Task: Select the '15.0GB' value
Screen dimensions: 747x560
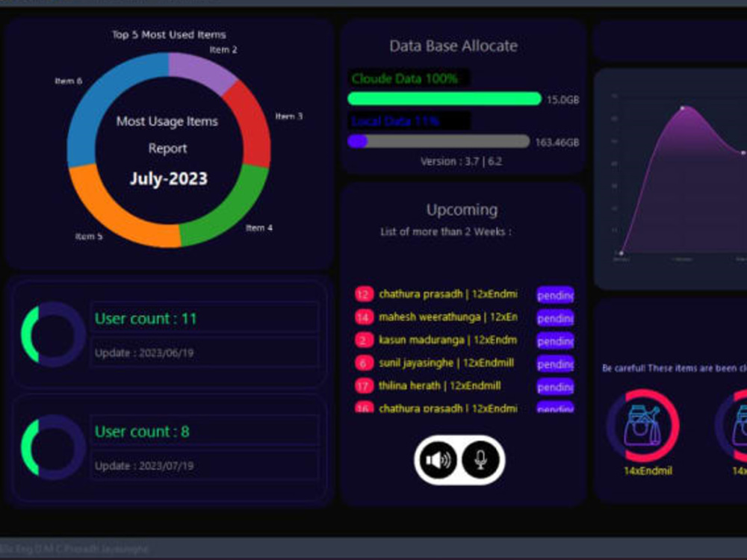Action: click(x=562, y=99)
